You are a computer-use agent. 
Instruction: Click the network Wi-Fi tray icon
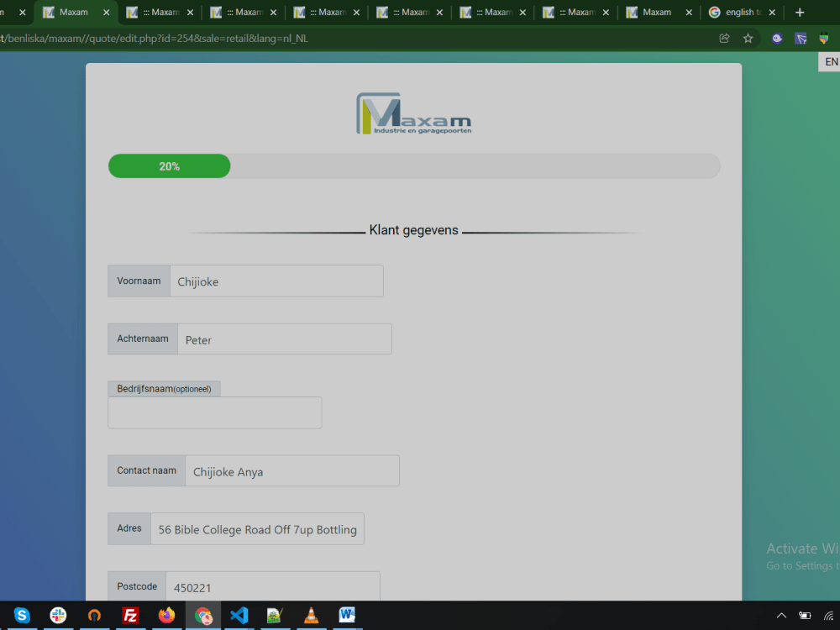coord(829,616)
